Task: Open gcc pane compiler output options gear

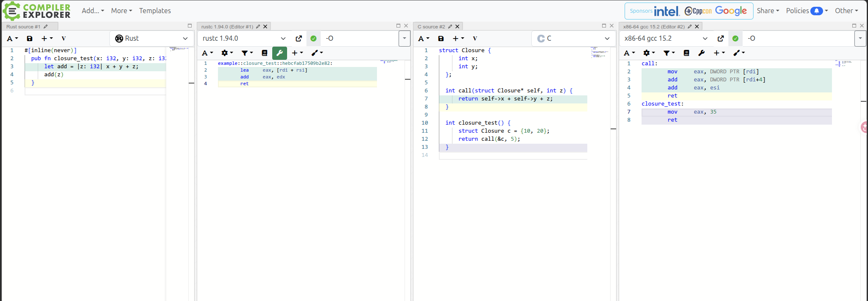Action: (649, 53)
